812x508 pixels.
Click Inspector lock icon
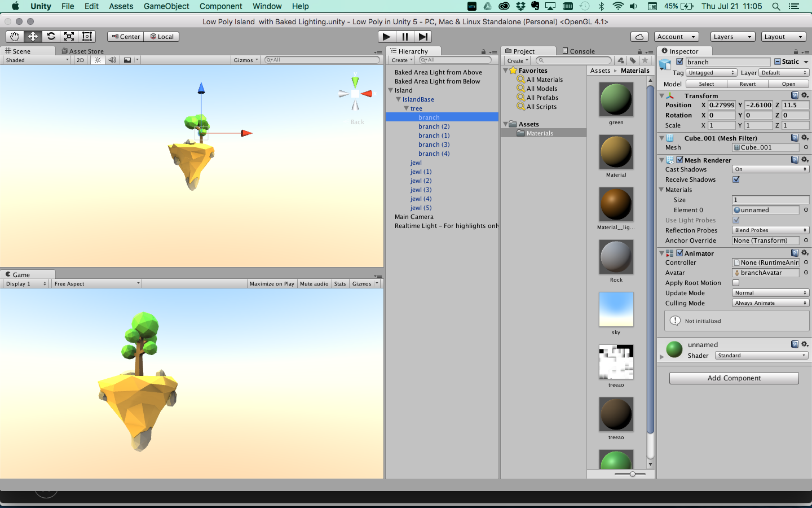pos(796,51)
